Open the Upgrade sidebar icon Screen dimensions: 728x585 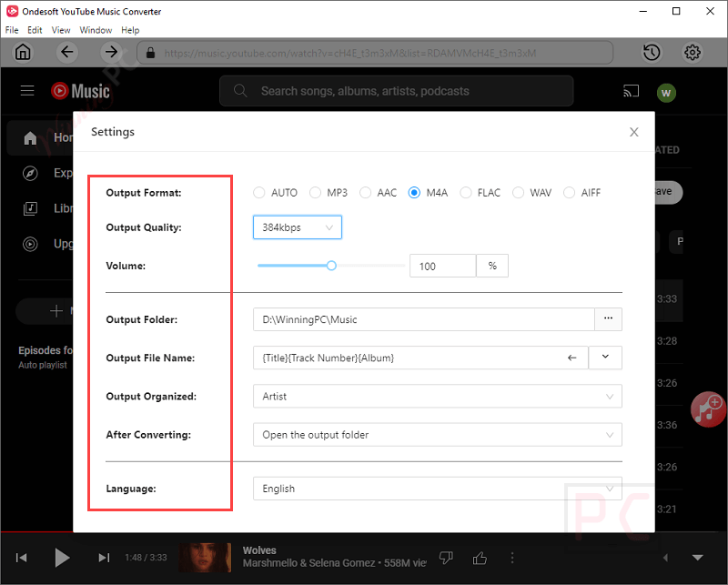[x=30, y=244]
